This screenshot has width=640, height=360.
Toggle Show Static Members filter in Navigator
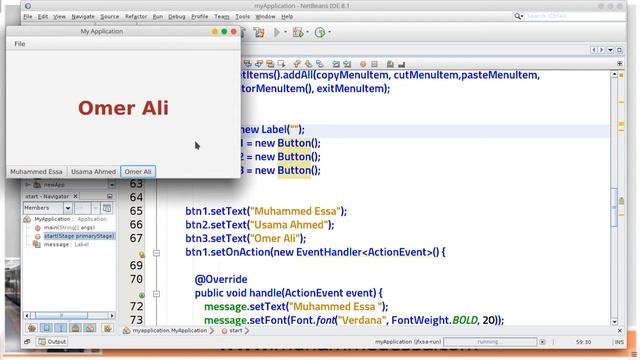pos(61,328)
